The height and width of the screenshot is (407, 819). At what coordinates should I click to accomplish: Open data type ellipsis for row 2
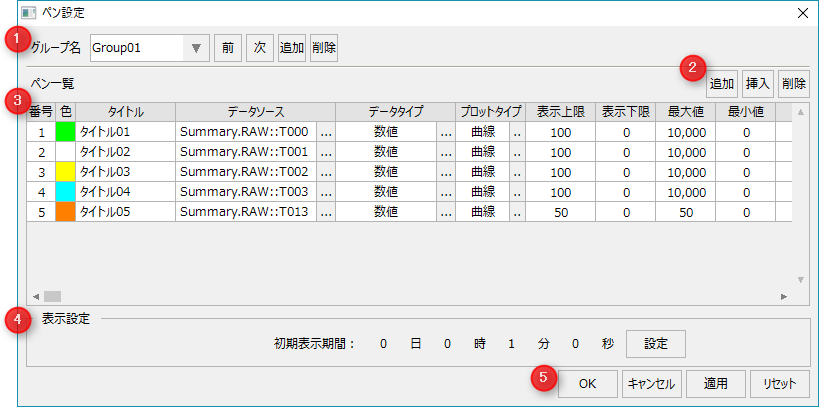tap(446, 152)
